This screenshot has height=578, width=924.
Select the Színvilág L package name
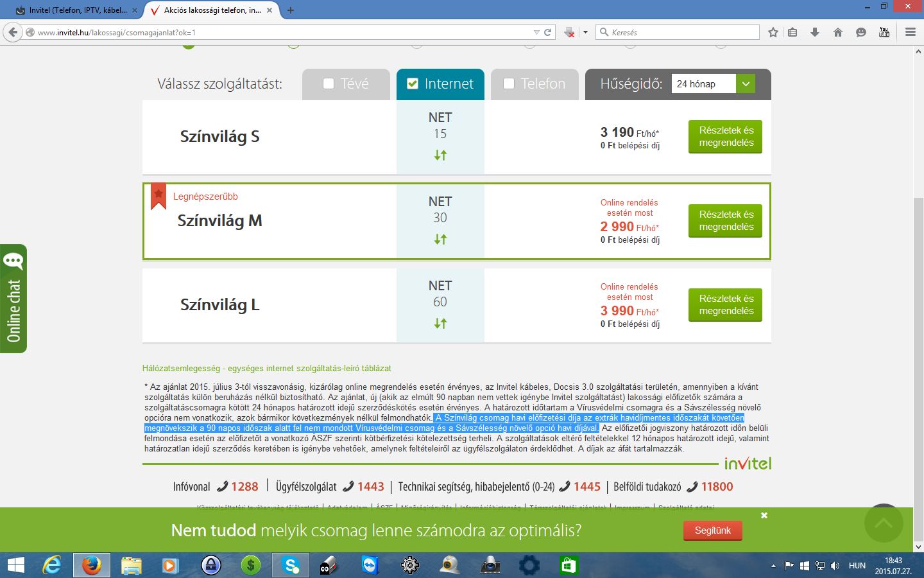pos(219,305)
